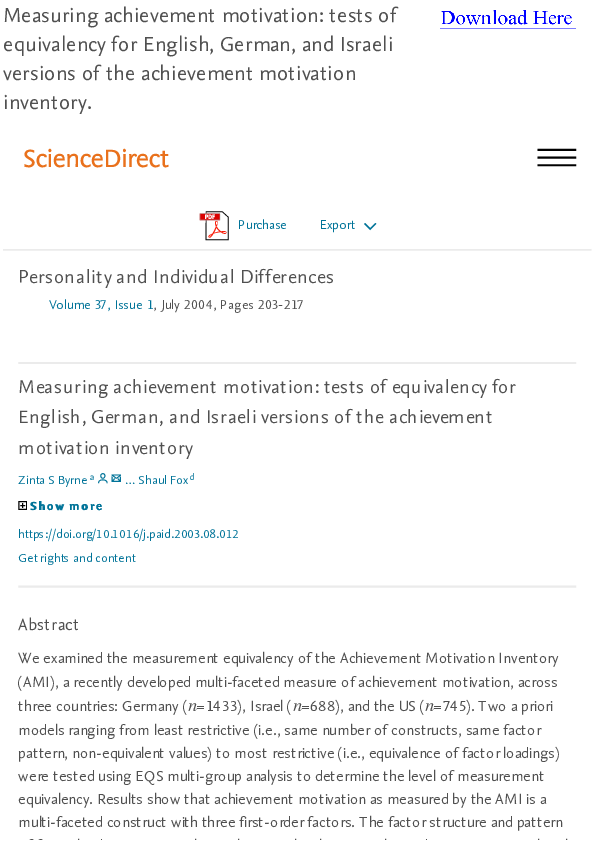
Task: Click the PDF file icon next to Purchase
Action: pyautogui.click(x=213, y=224)
